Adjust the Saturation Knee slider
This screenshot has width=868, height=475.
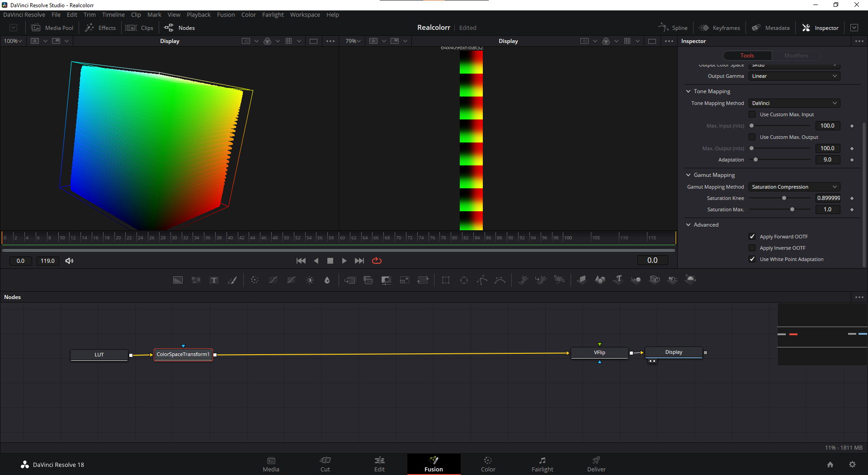(784, 198)
